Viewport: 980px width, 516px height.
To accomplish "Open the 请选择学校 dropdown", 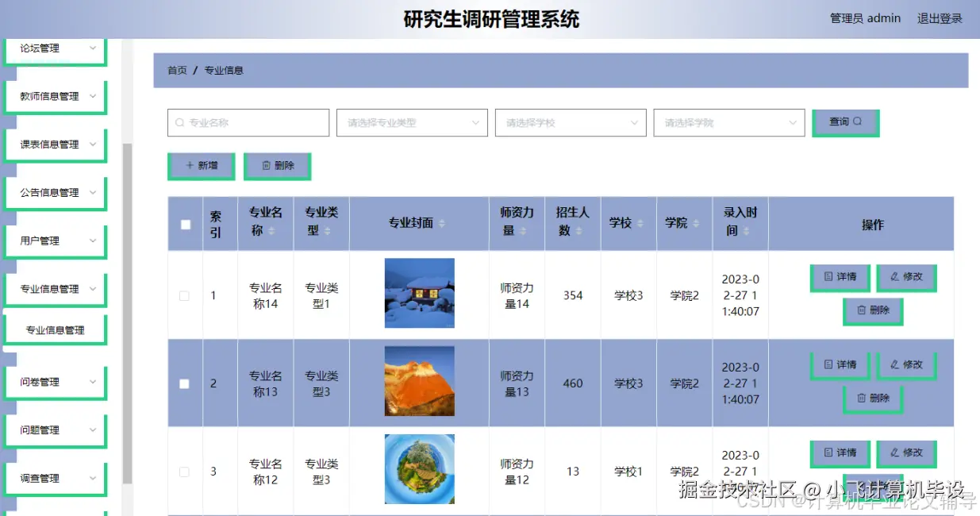I will tap(571, 123).
